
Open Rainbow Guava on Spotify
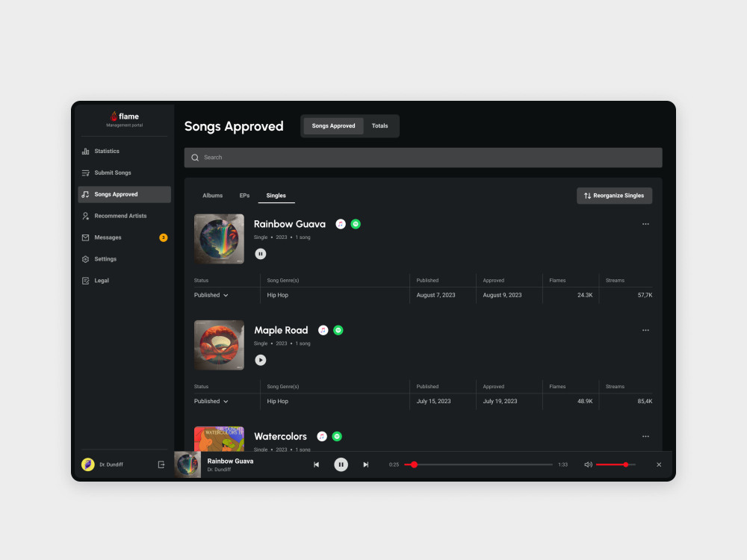pyautogui.click(x=356, y=224)
